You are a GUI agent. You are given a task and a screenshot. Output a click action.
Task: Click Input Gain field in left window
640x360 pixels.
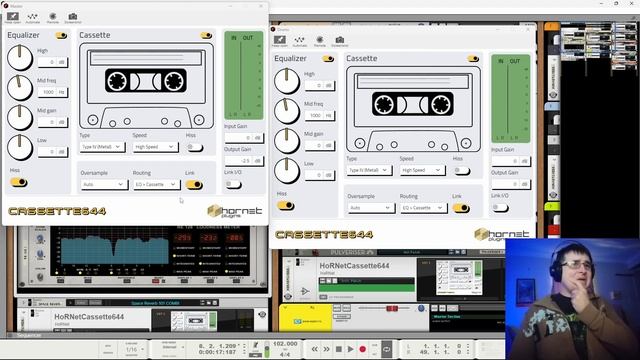244,138
